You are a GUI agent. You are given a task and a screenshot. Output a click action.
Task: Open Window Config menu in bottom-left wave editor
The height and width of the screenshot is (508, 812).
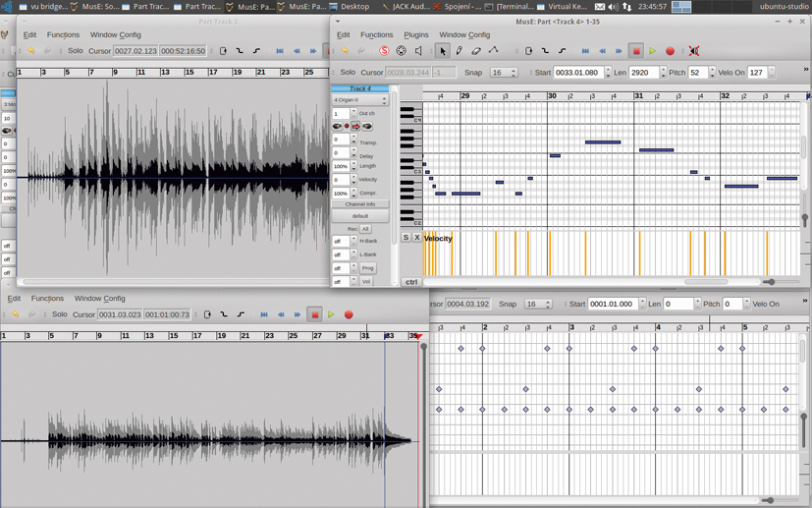[99, 299]
